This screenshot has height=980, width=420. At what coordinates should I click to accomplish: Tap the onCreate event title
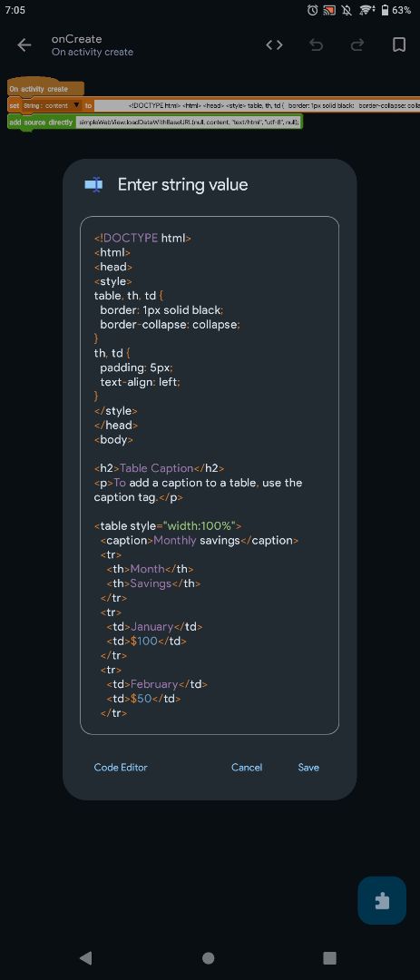click(x=77, y=39)
